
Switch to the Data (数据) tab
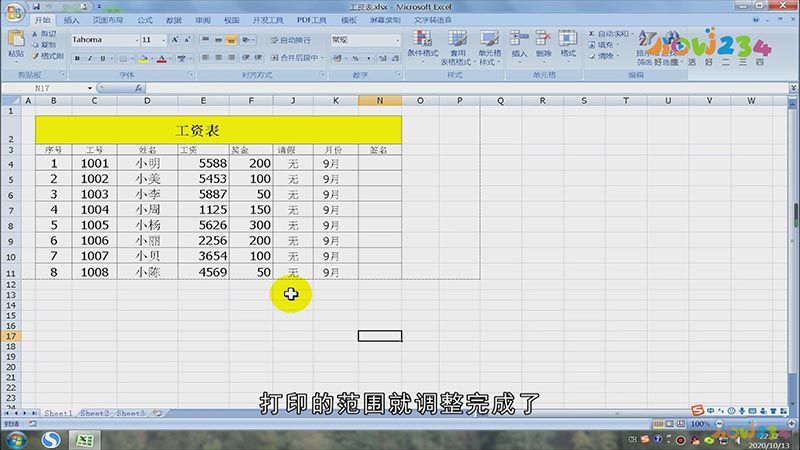[173, 20]
